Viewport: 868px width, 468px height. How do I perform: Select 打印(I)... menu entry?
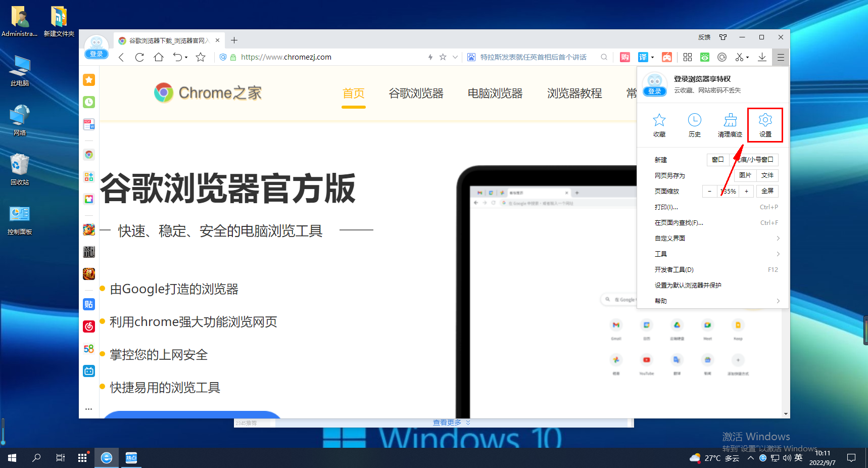pos(713,207)
